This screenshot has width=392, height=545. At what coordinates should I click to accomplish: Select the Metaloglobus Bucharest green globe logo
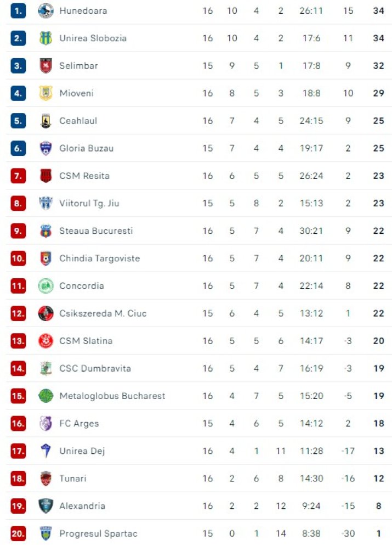46,396
